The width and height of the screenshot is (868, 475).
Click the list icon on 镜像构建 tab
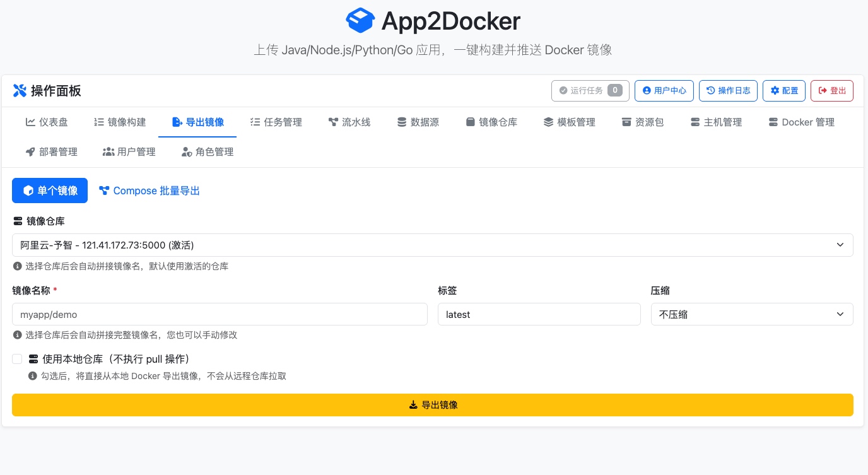(99, 122)
